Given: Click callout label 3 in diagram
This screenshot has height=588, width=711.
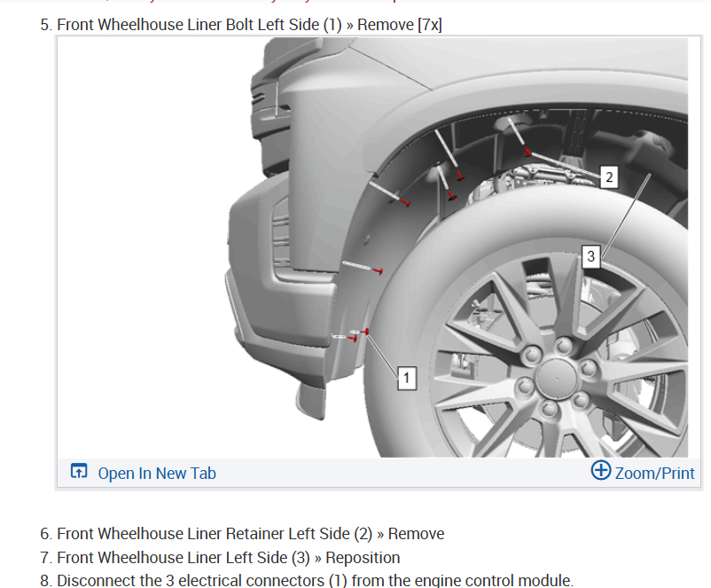Looking at the screenshot, I should (590, 256).
